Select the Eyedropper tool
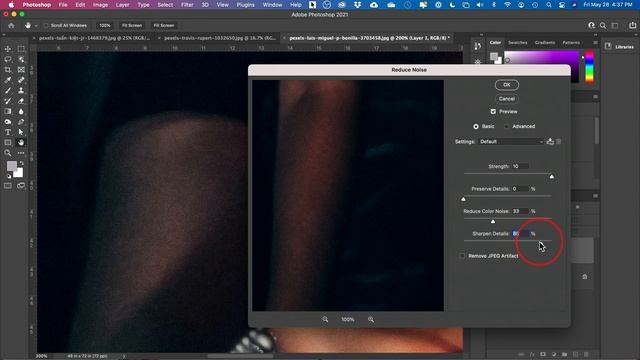This screenshot has width=640, height=360. tap(8, 80)
